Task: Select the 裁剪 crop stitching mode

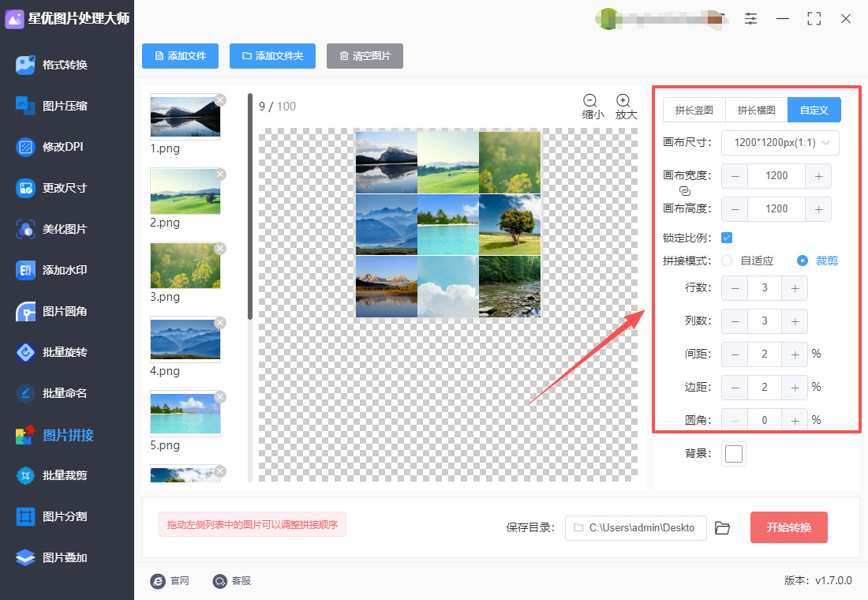Action: point(817,261)
